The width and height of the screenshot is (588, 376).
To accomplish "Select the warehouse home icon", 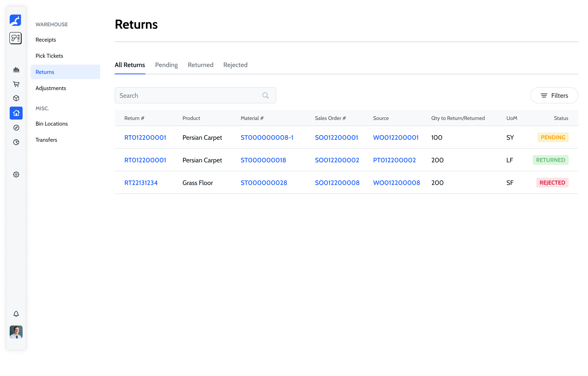I will [16, 113].
